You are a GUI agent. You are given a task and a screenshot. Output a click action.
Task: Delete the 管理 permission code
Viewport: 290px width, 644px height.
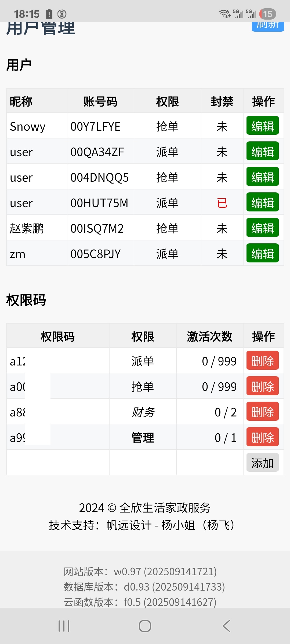[x=263, y=437]
